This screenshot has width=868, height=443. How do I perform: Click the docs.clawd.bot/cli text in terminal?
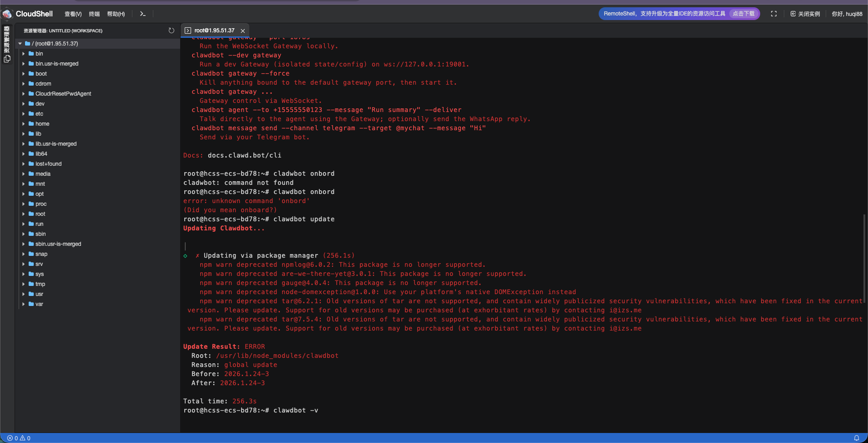(245, 155)
